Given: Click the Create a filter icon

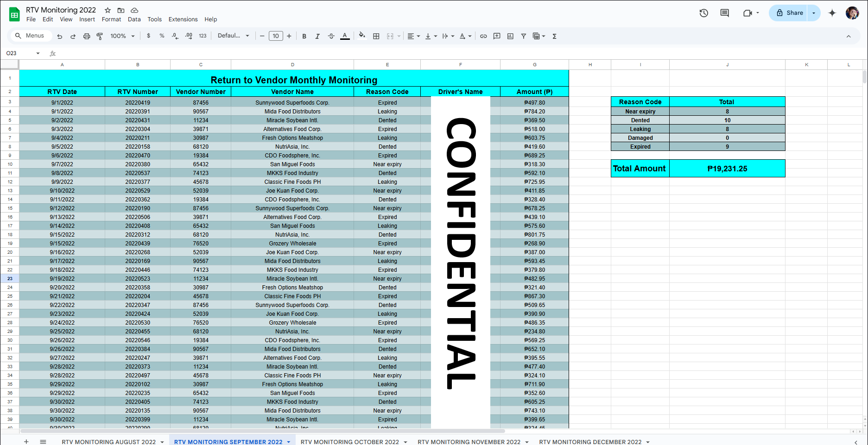Looking at the screenshot, I should pyautogui.click(x=524, y=36).
